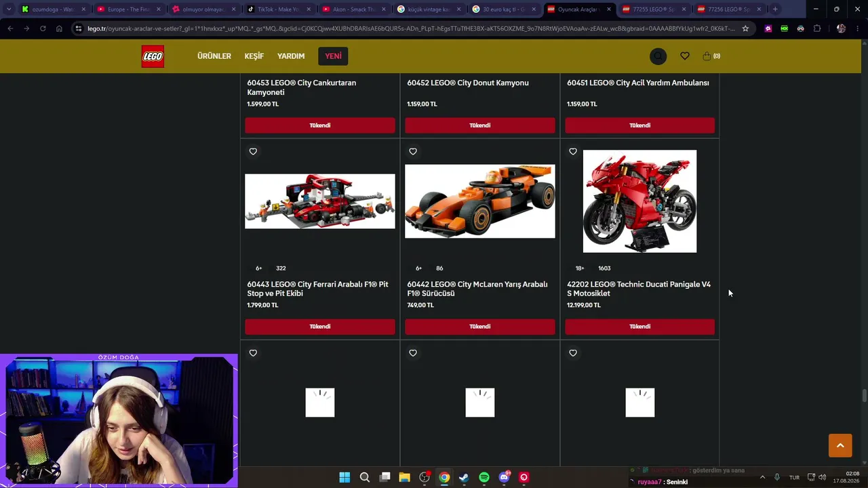Open the site search magnifier icon
Viewport: 868px width, 488px height.
(658, 56)
